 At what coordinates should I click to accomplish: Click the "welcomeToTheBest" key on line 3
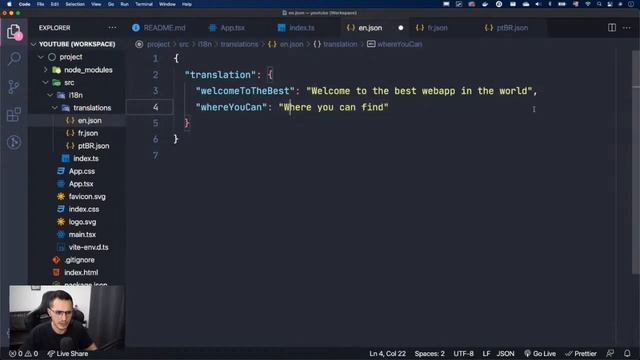click(x=245, y=91)
